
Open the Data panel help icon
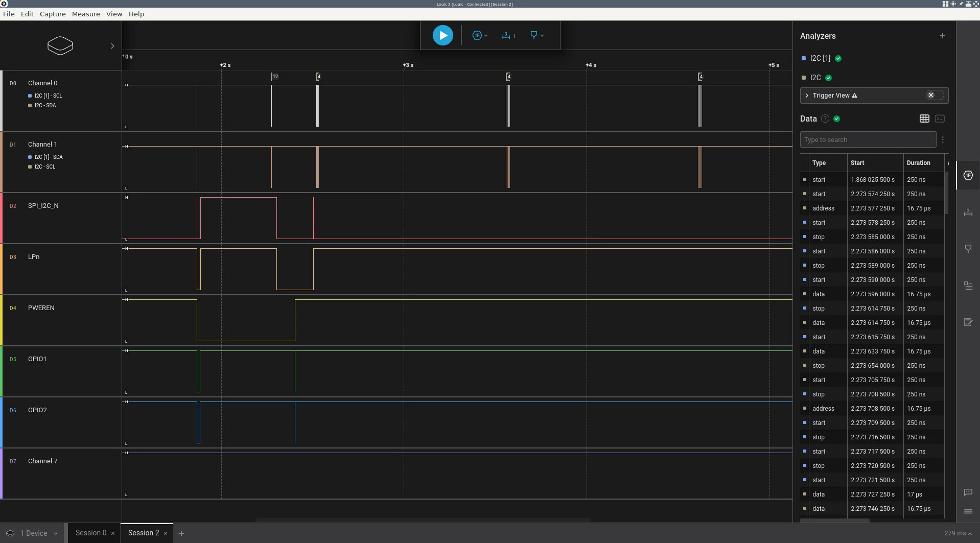(x=825, y=119)
